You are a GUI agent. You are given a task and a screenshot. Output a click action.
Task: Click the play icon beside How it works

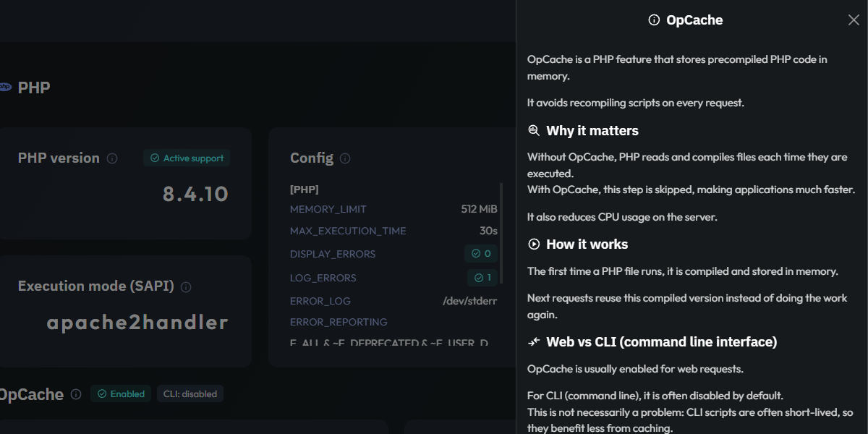[534, 244]
